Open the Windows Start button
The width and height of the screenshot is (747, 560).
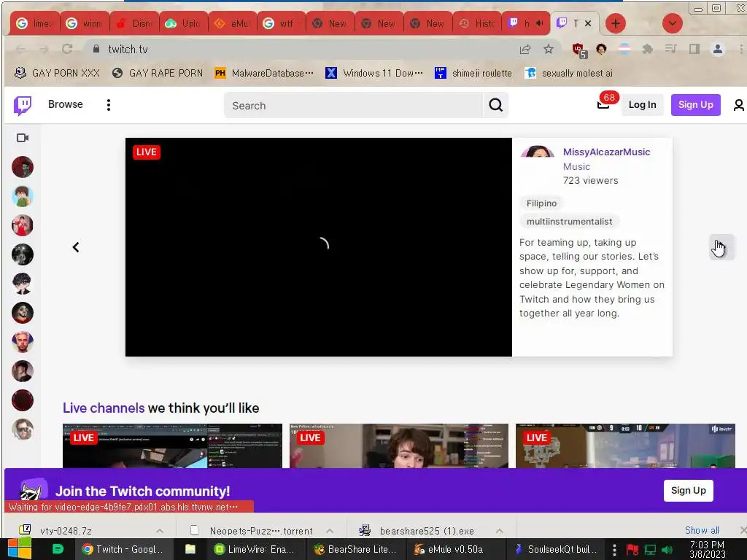[x=20, y=549]
